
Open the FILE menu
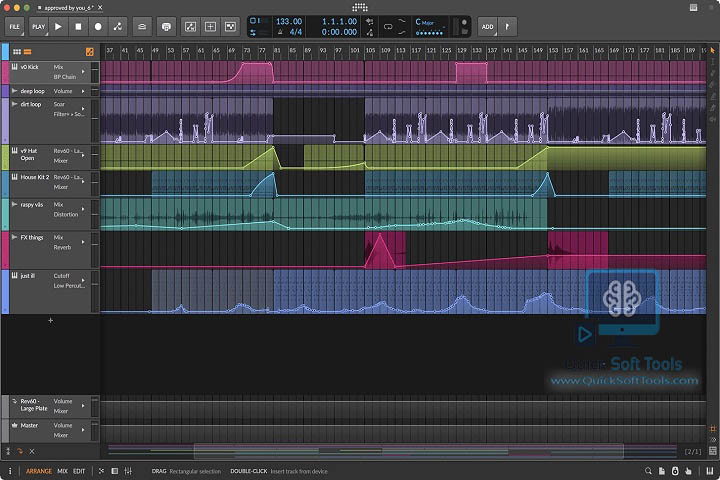(x=15, y=27)
